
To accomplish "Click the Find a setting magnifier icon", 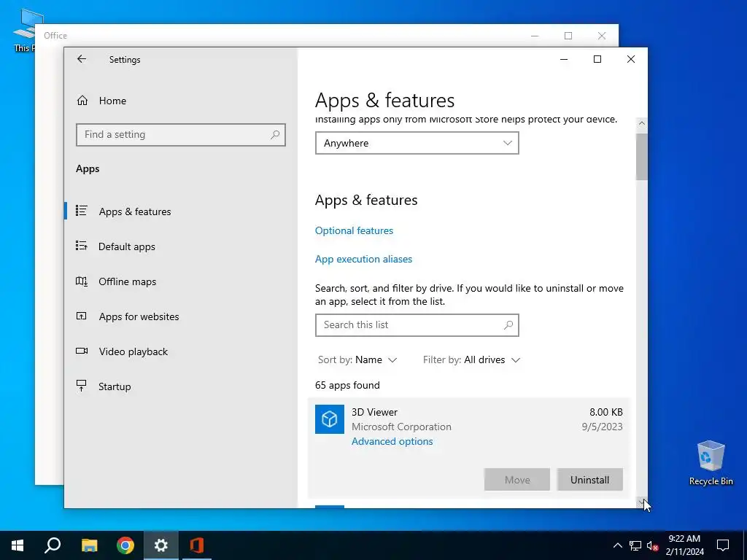I will (275, 135).
